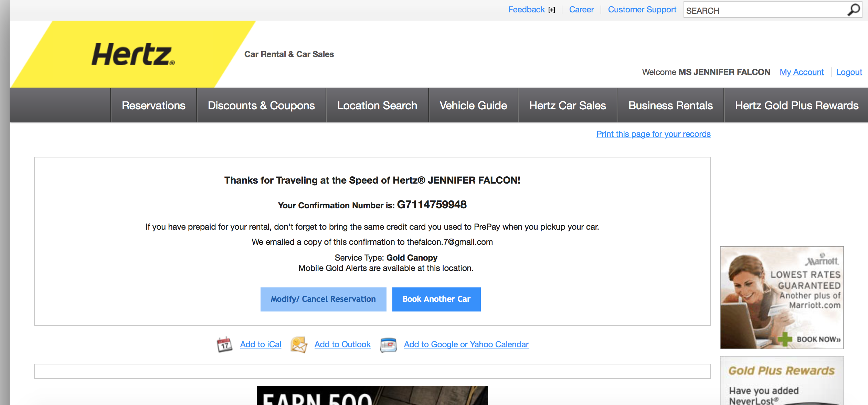The width and height of the screenshot is (868, 405).
Task: Click confirmation number G7114759948
Action: pyautogui.click(x=432, y=205)
